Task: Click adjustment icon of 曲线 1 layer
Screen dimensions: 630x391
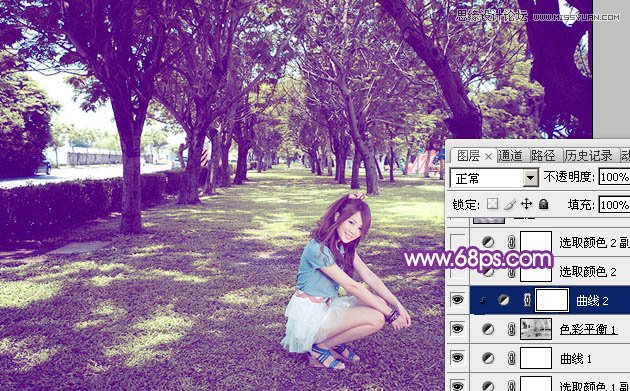Action: 488,358
